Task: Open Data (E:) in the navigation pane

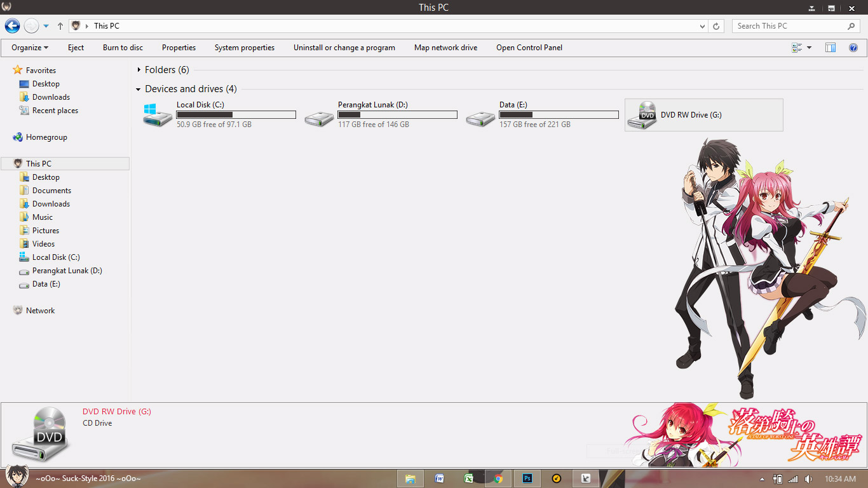Action: tap(46, 284)
